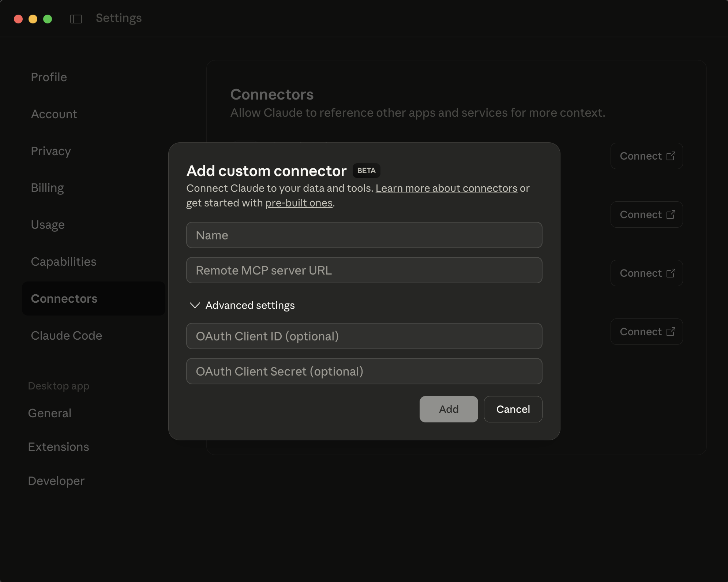Open the Capabilities settings
The image size is (728, 582).
tap(64, 261)
